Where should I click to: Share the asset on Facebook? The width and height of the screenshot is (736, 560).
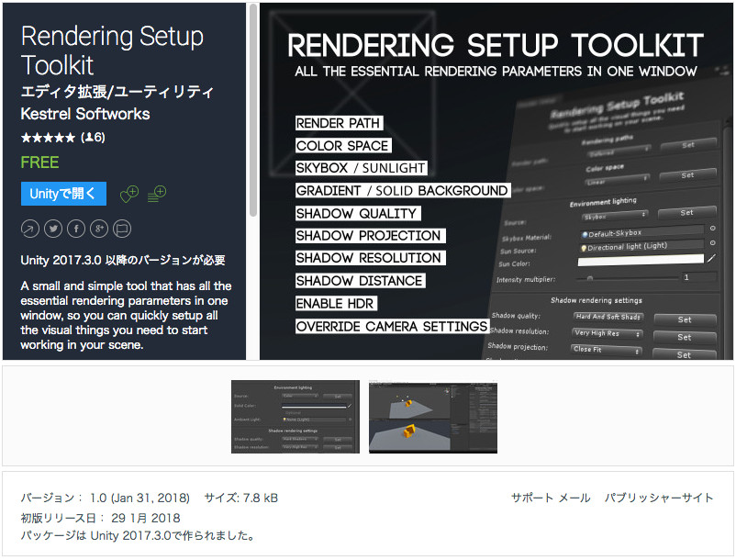tap(76, 230)
